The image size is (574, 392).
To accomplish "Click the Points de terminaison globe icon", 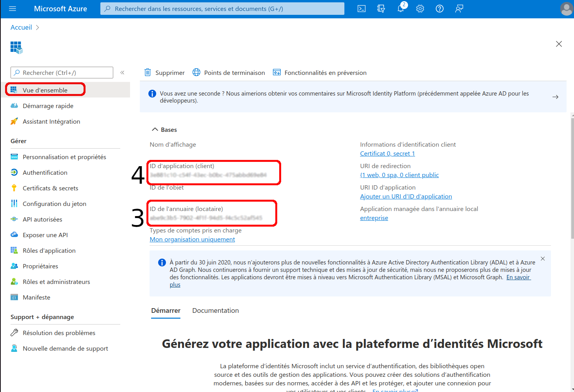I will pos(196,72).
